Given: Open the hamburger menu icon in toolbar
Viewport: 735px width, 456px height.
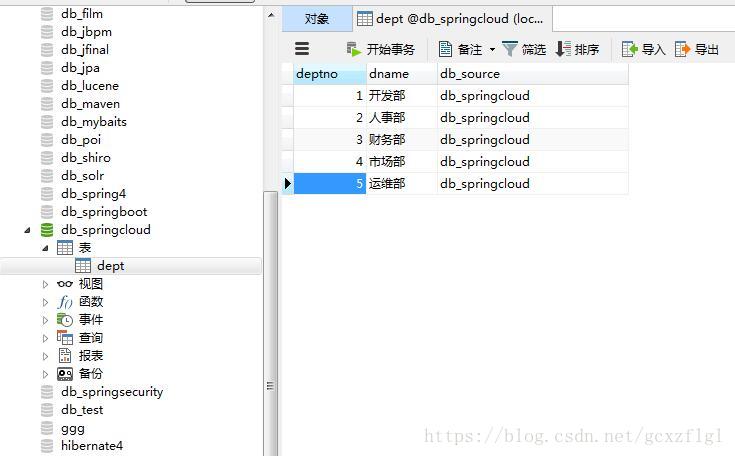Looking at the screenshot, I should [301, 49].
